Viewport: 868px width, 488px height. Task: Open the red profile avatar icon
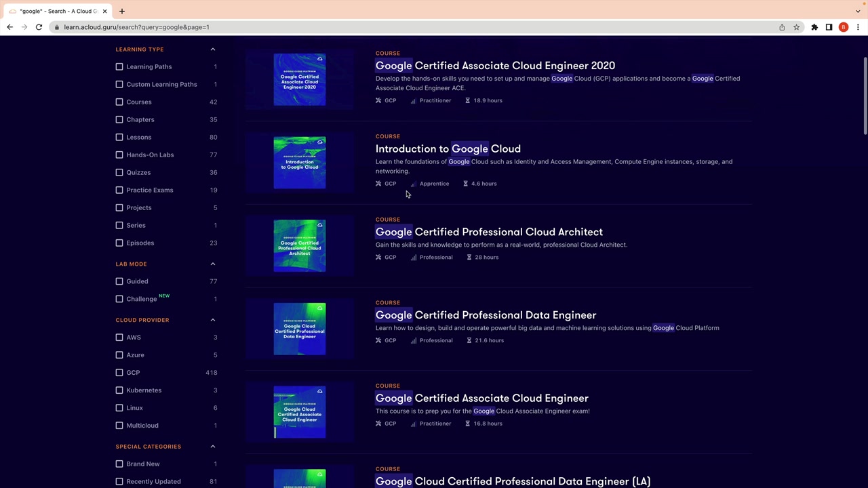(x=844, y=27)
